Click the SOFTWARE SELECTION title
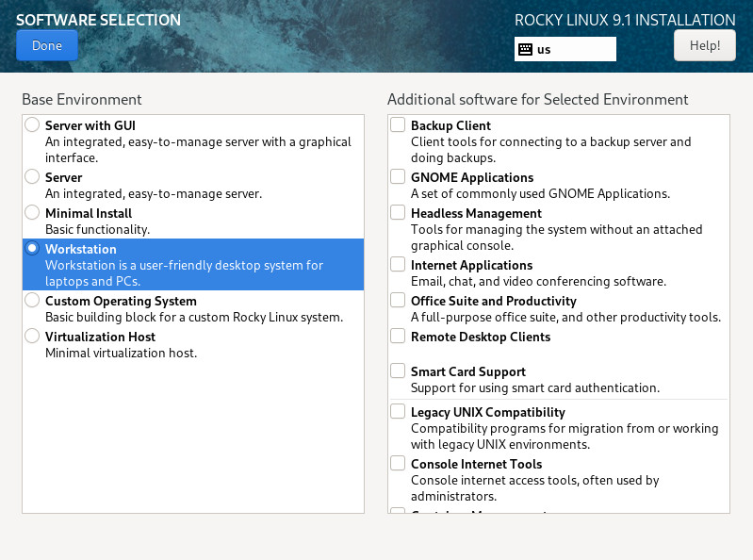Screen dimensions: 753x560 point(98,20)
